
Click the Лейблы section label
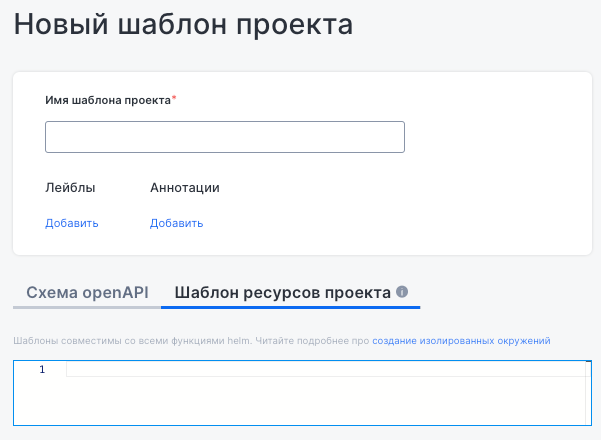[x=71, y=187]
